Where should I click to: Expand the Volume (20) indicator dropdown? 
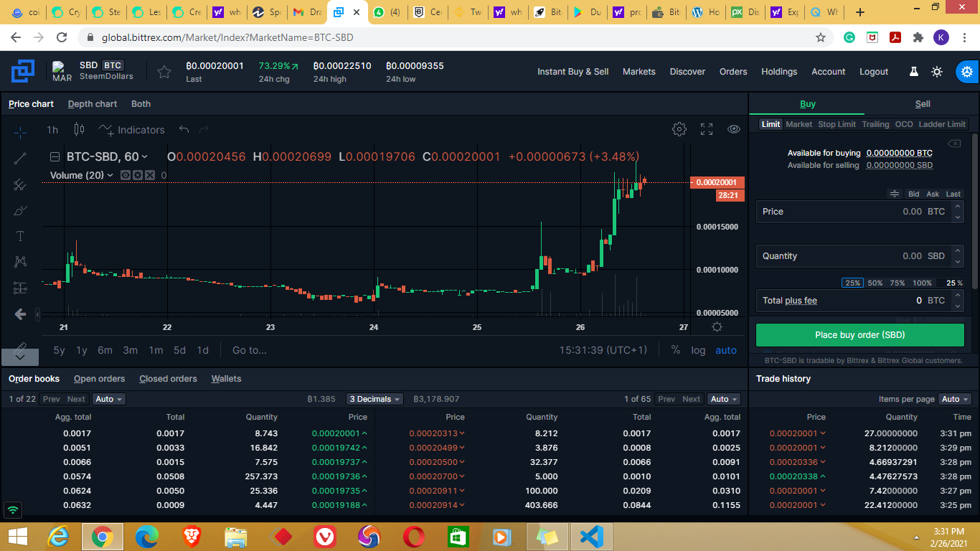pos(110,175)
